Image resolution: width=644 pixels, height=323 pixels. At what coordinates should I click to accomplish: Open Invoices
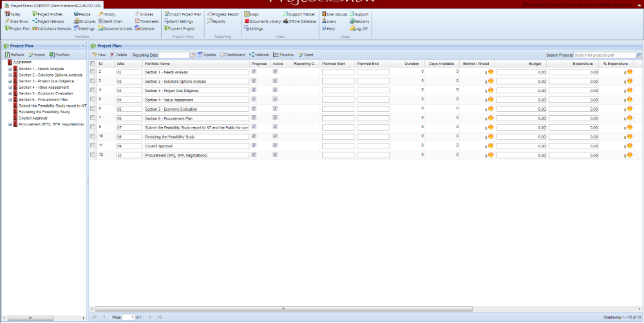pyautogui.click(x=144, y=14)
